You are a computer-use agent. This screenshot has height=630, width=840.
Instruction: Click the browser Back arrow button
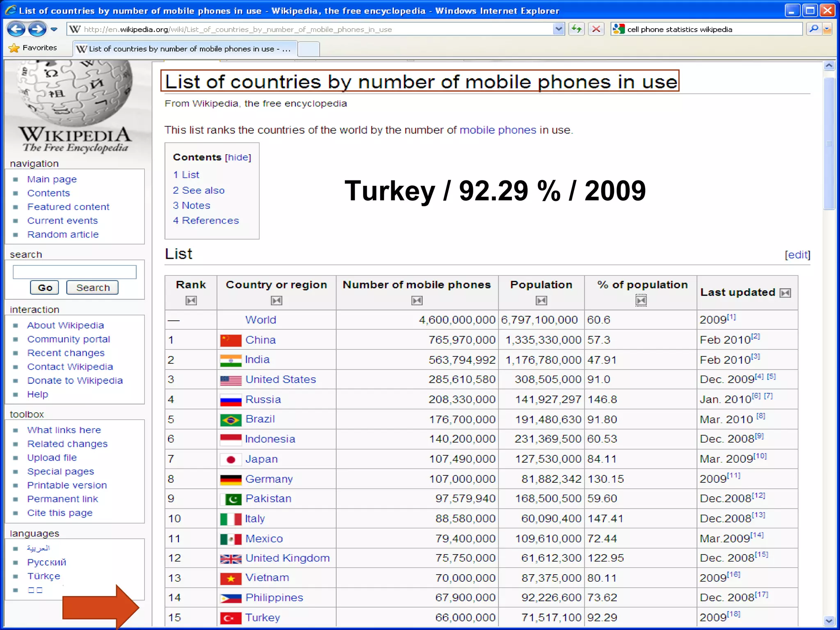point(16,29)
